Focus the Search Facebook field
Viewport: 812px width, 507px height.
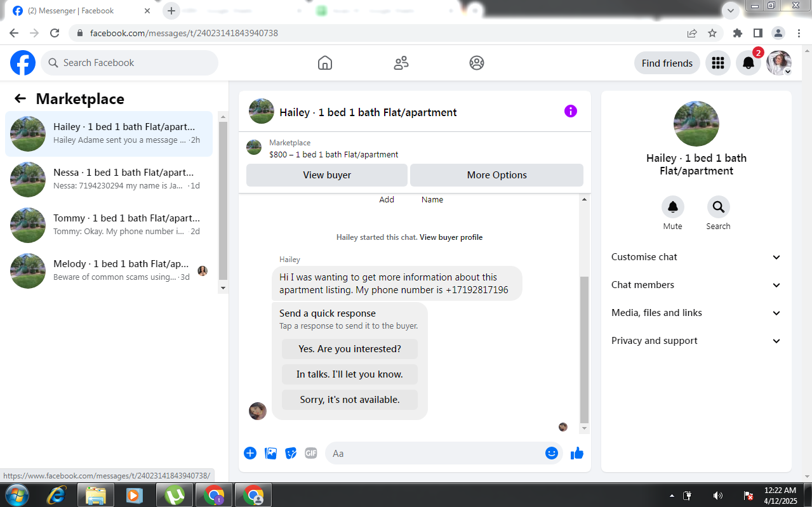[130, 63]
